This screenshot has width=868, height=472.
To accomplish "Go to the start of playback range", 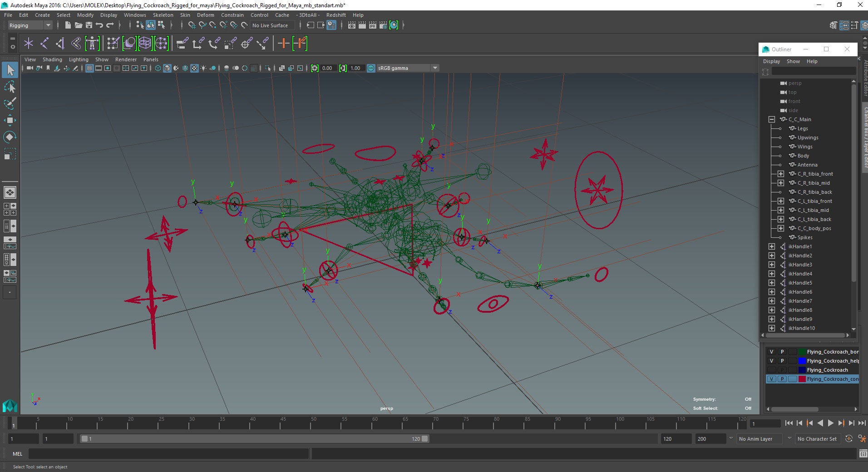I will click(789, 423).
